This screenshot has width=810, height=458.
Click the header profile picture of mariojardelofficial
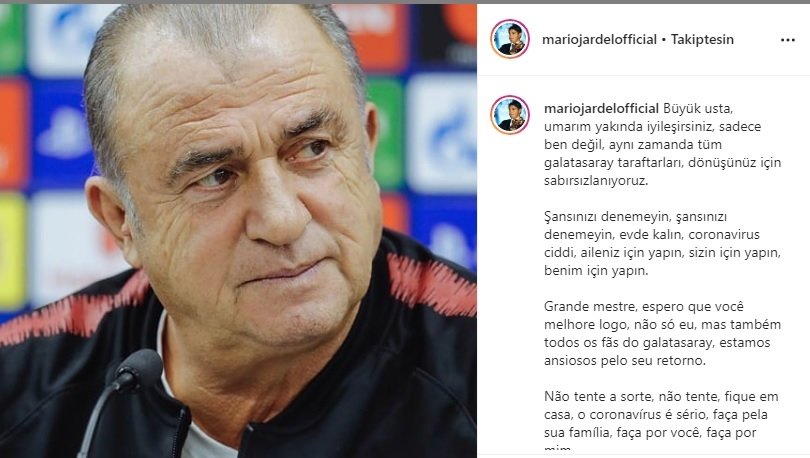tap(510, 39)
